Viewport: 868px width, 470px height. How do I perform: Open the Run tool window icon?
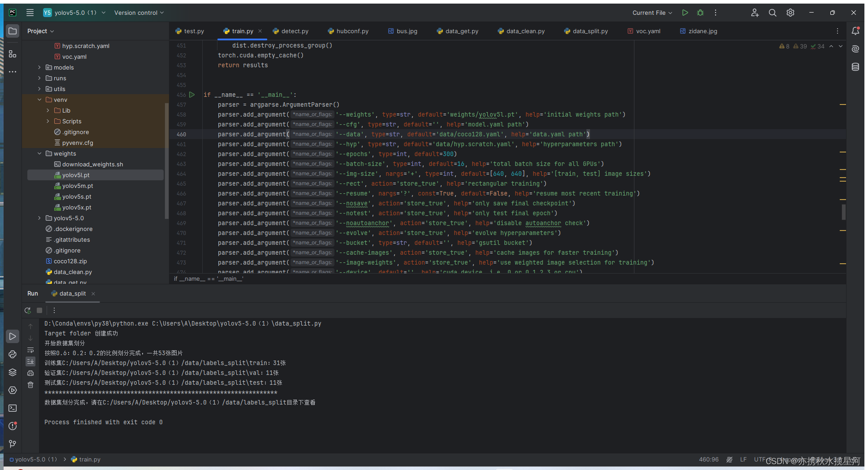(13, 336)
